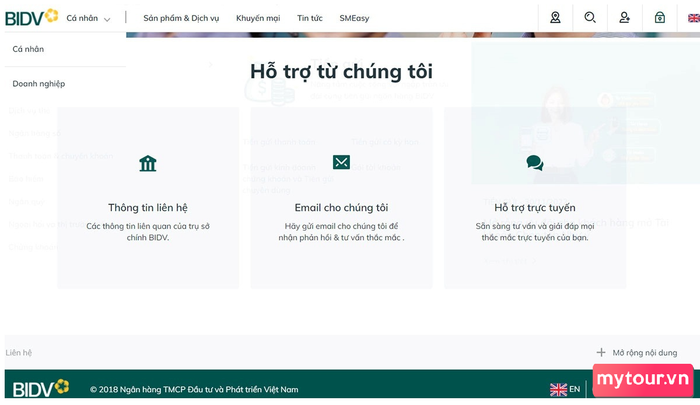
Task: Open the SMEasy menu item
Action: 354,18
